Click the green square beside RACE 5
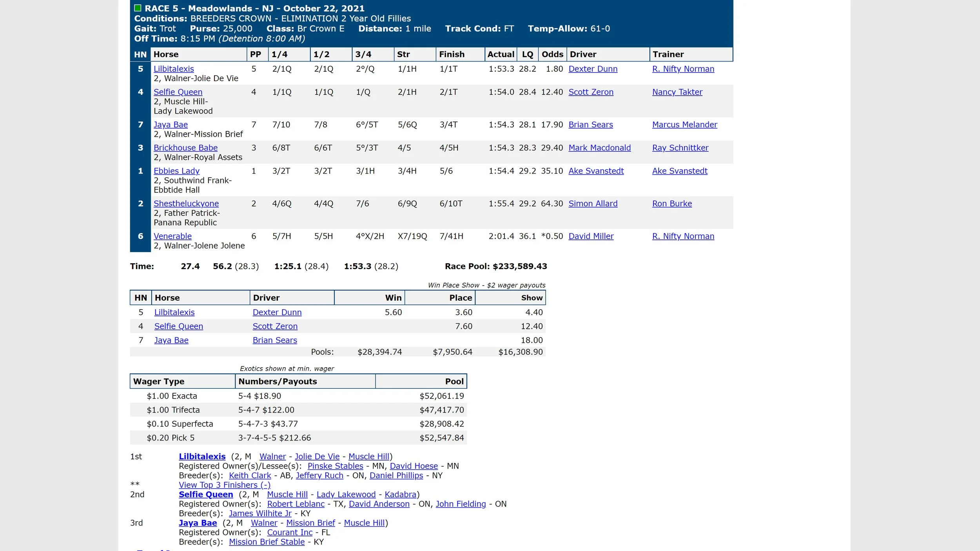The width and height of the screenshot is (980, 551). [x=138, y=8]
